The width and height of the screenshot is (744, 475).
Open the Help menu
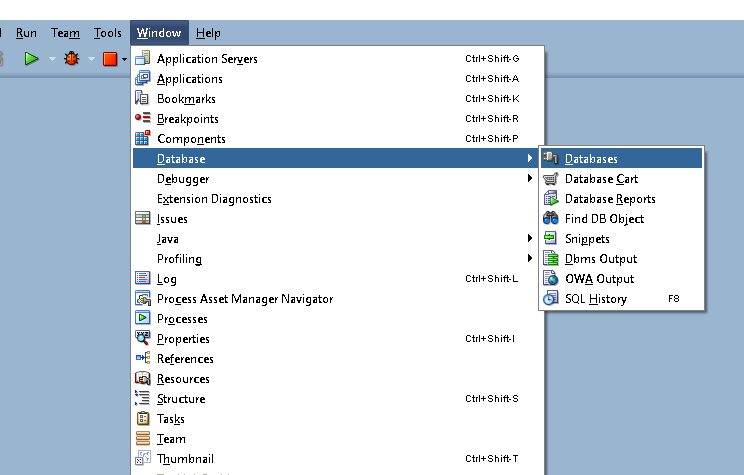[x=208, y=33]
